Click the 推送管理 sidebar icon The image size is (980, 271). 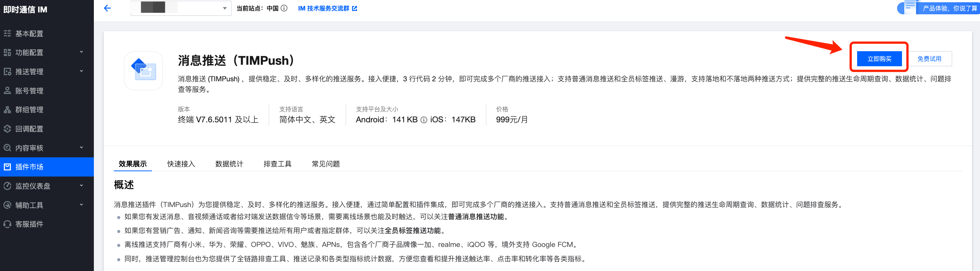point(7,72)
